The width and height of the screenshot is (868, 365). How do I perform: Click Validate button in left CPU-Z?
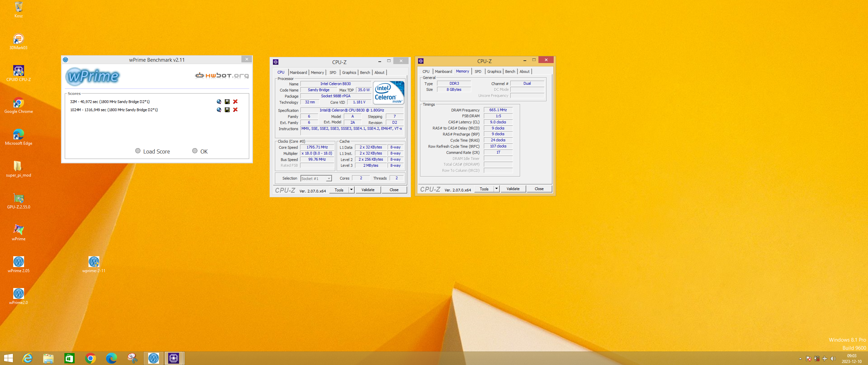368,190
